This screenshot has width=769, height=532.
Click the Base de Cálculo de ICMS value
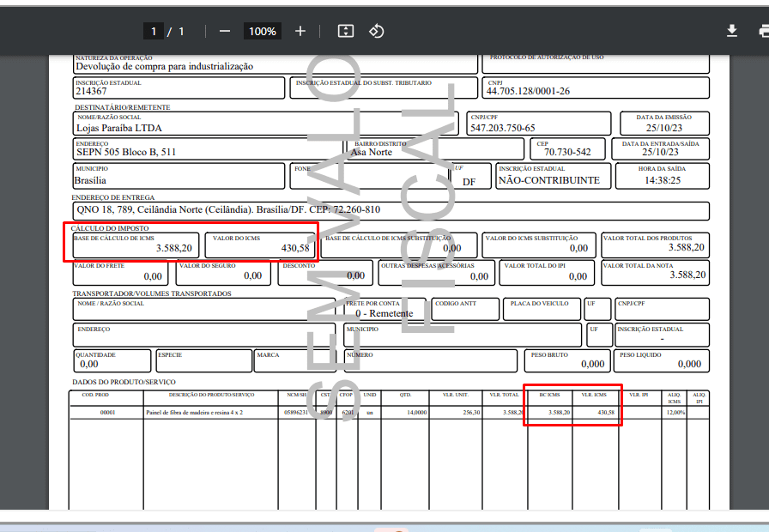(x=174, y=248)
